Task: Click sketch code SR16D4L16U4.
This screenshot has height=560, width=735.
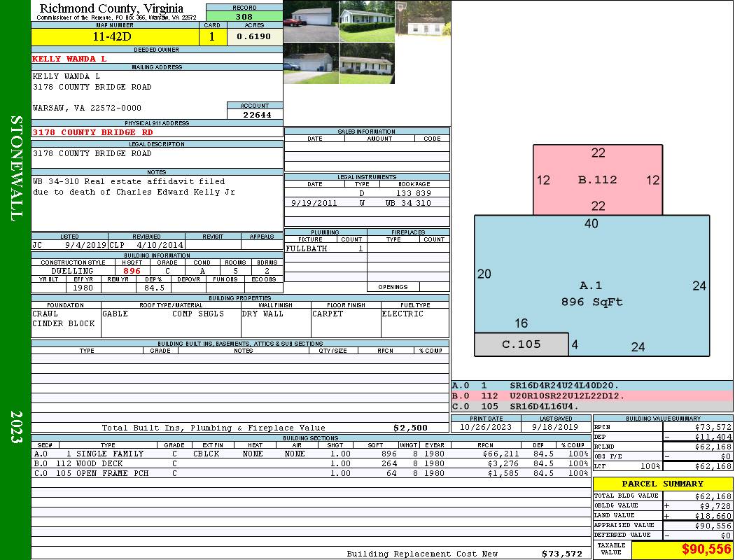Action: pyautogui.click(x=544, y=406)
